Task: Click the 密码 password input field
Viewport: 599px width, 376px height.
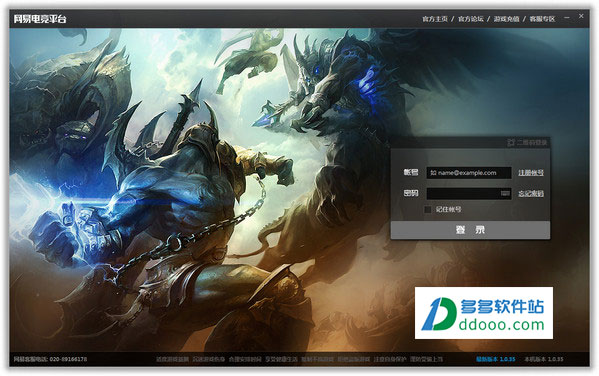Action: 469,193
